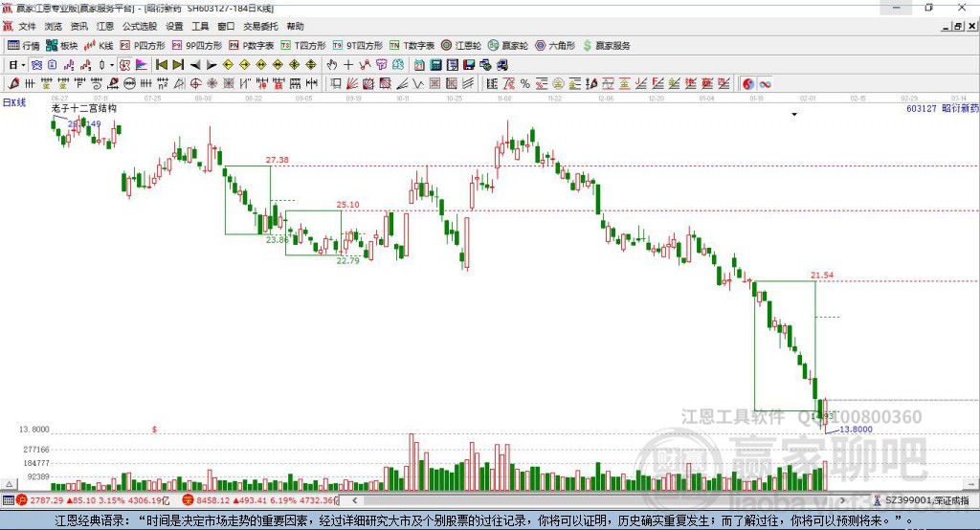This screenshot has height=530, width=980.
Task: Select the percent sign tool
Action: (x=525, y=83)
